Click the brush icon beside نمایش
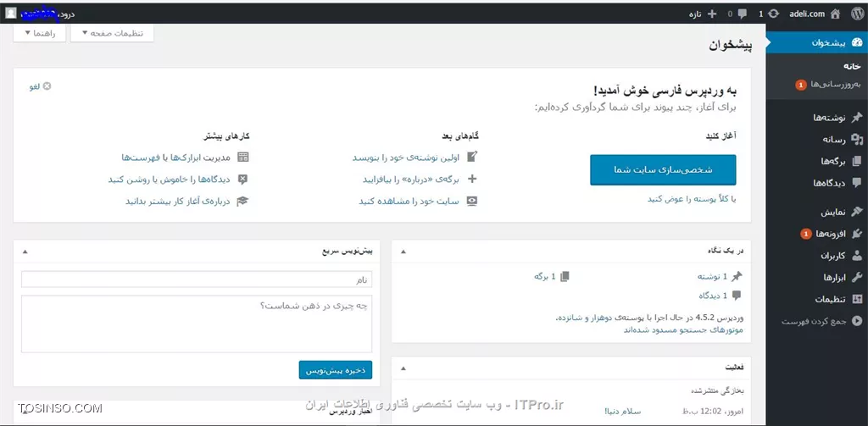This screenshot has width=868, height=426. (x=857, y=212)
